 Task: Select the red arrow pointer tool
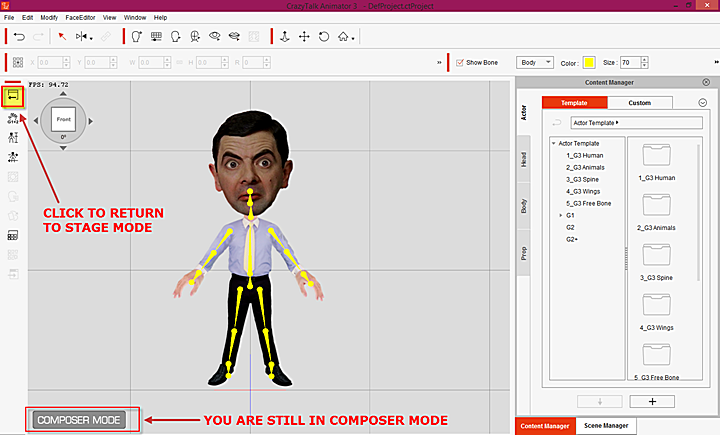pos(60,37)
